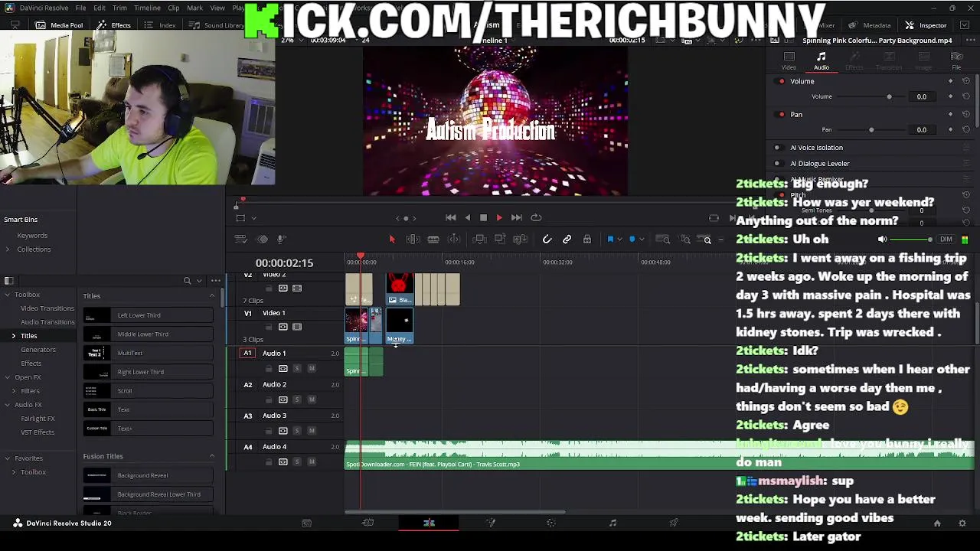The width and height of the screenshot is (980, 551).
Task: Reset Volume parameter in Inspector
Action: 966,96
